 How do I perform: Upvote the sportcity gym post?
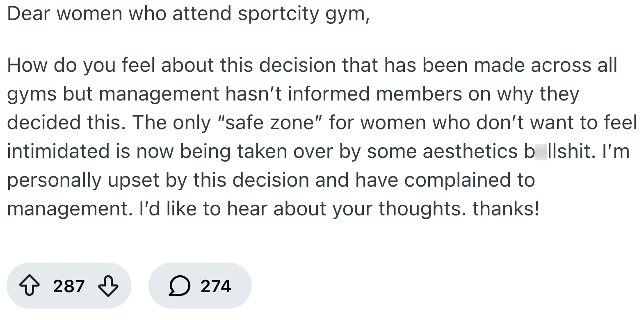[28, 286]
